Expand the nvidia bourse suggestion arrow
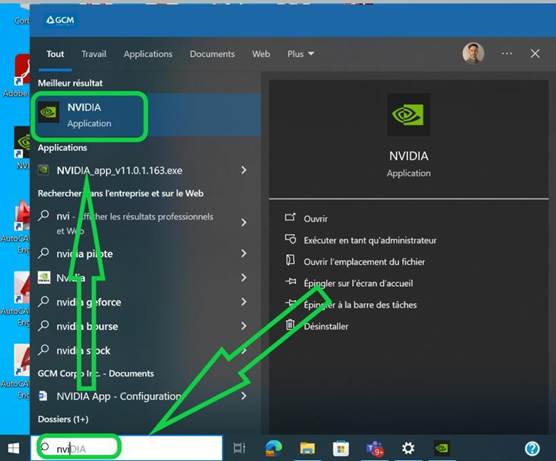Screen dimensions: 556x461 click(x=244, y=326)
